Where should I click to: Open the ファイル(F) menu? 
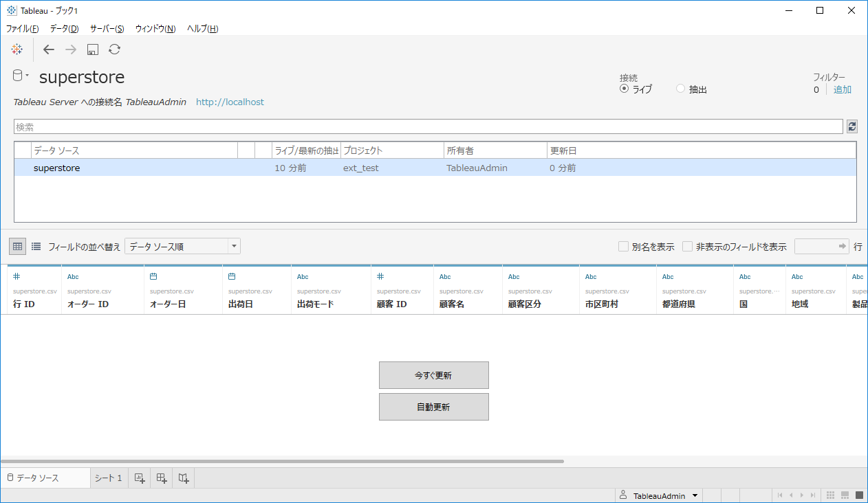point(22,28)
